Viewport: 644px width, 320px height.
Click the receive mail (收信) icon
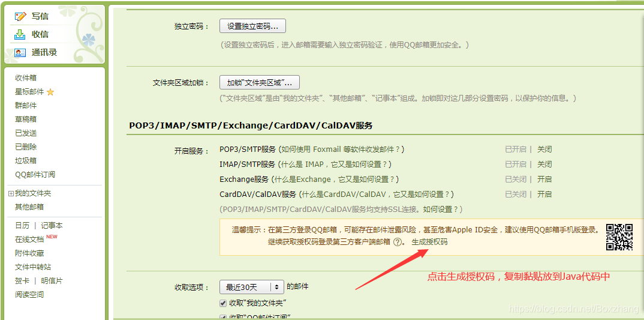[20, 35]
